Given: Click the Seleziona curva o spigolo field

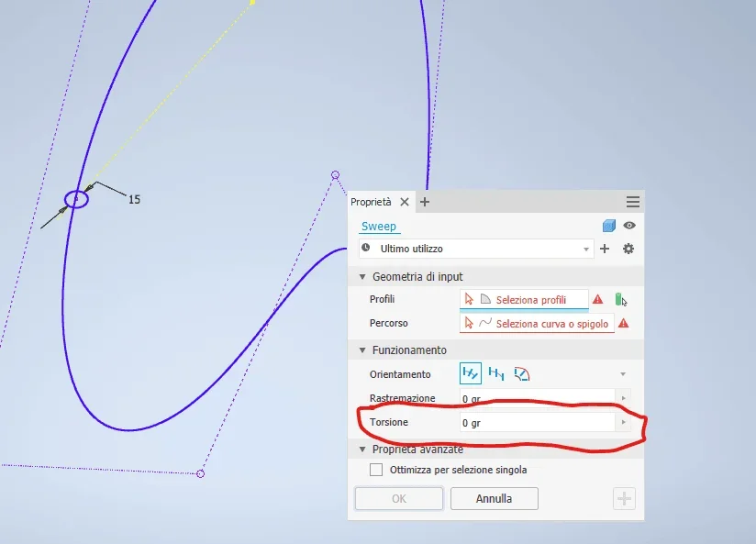Looking at the screenshot, I should (537, 324).
